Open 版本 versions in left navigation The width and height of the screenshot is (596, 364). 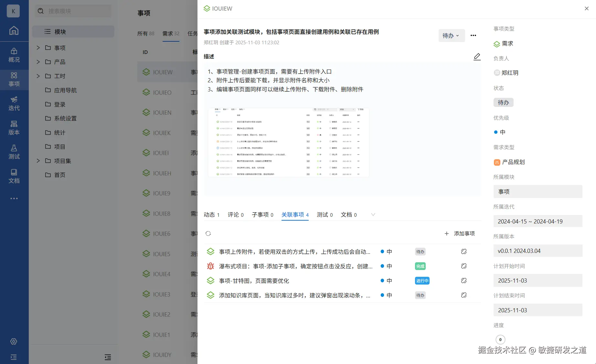(14, 128)
